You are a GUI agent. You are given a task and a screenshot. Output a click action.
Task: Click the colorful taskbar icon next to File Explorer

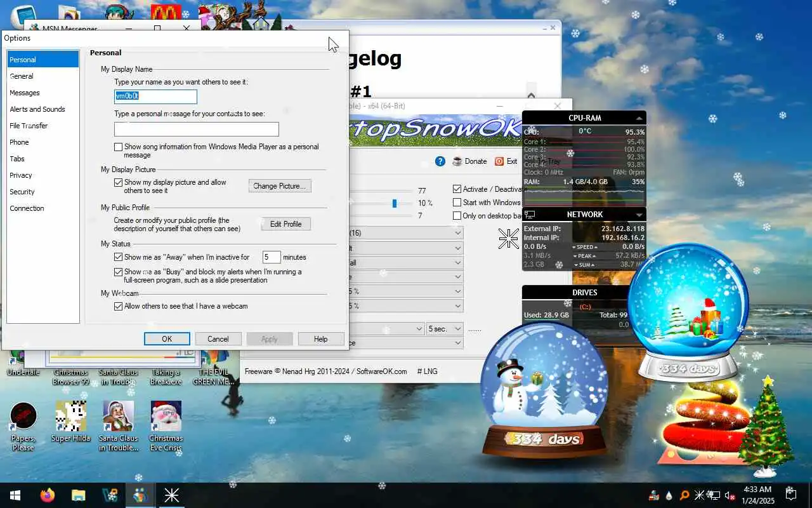coord(109,495)
